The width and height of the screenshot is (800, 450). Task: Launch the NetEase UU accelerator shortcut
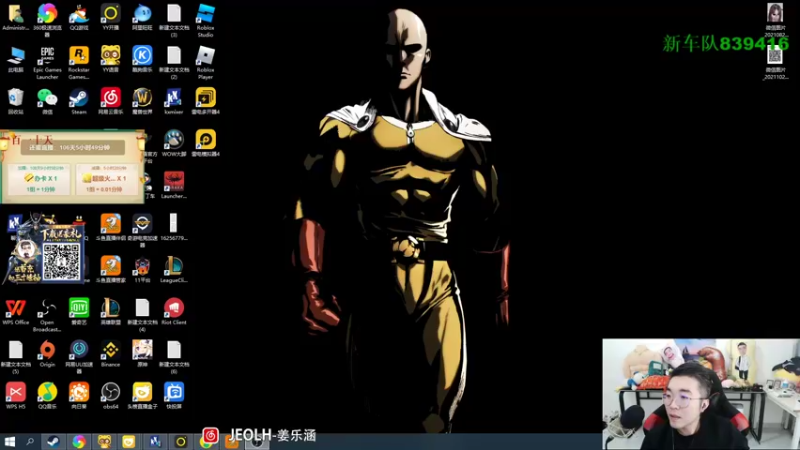pos(79,357)
